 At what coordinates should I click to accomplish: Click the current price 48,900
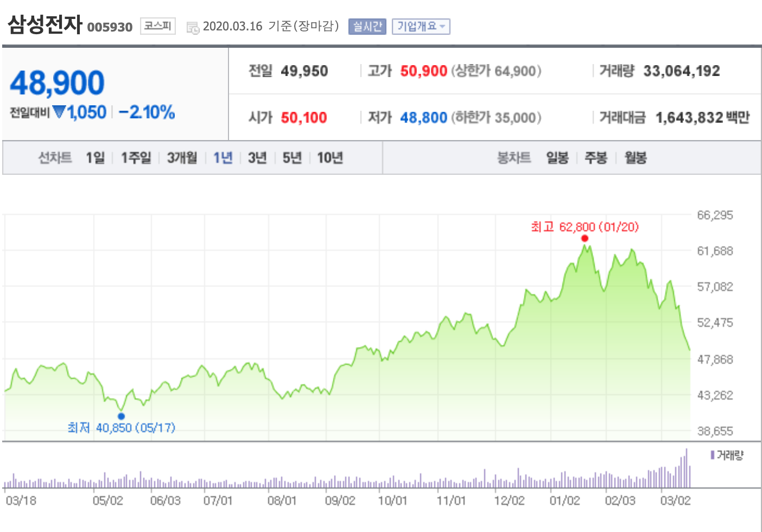[x=57, y=83]
